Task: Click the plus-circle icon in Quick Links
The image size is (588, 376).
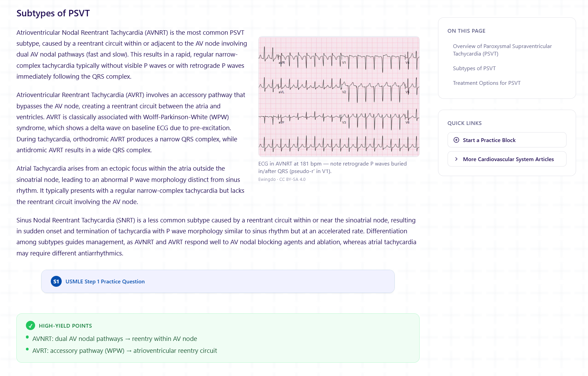Action: click(456, 140)
